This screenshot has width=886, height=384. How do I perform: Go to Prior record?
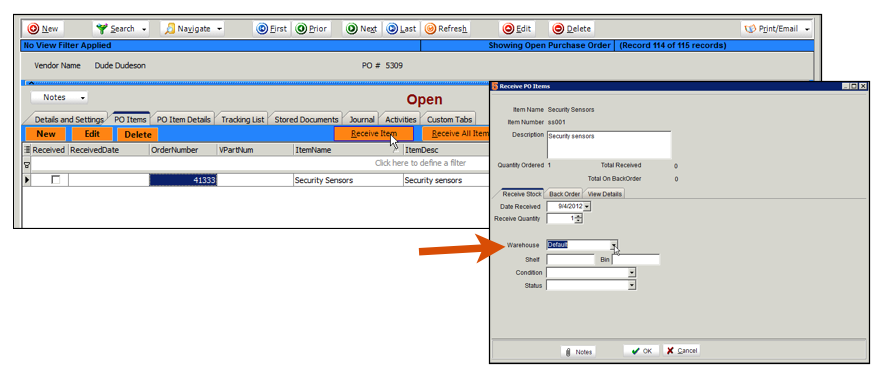click(311, 28)
